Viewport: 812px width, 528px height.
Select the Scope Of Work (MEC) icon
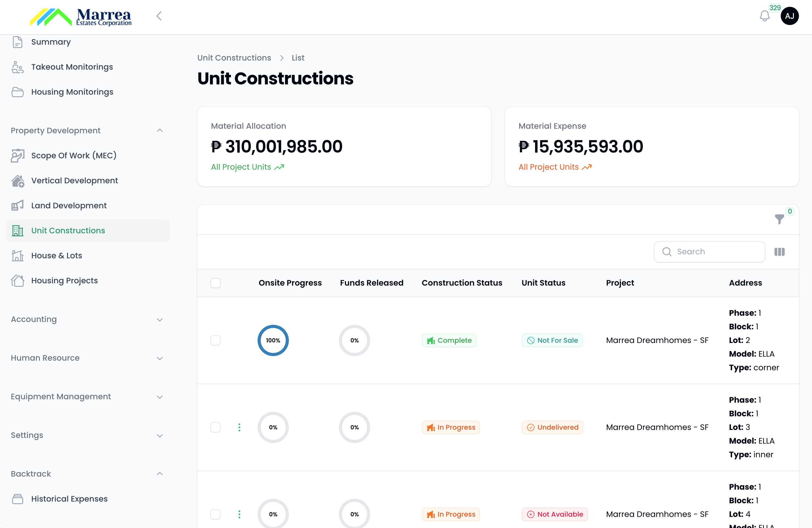[x=18, y=155]
